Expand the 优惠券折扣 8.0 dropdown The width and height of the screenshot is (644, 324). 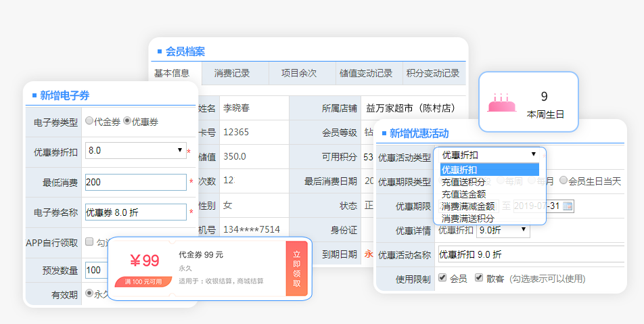point(135,150)
